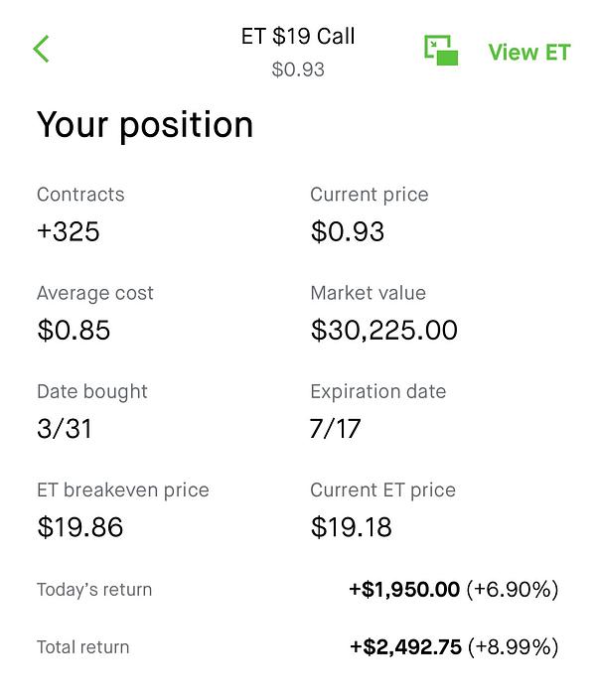The image size is (596, 700).
Task: Select the $19.86 breakeven price
Action: 80,527
